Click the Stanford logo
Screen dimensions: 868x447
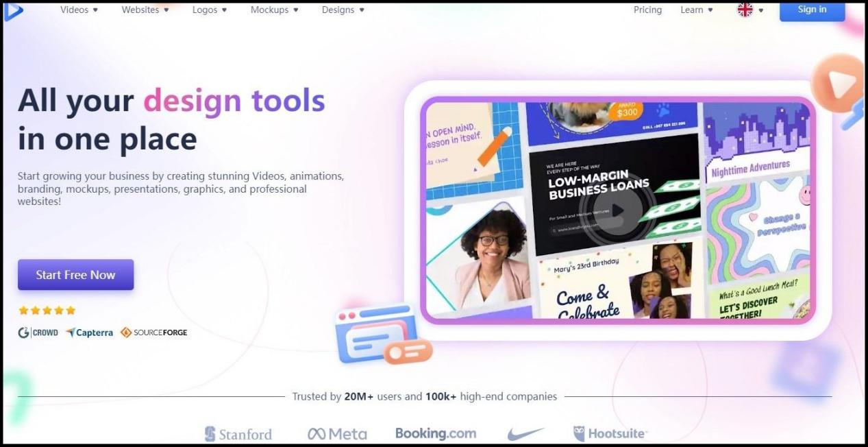click(x=238, y=434)
